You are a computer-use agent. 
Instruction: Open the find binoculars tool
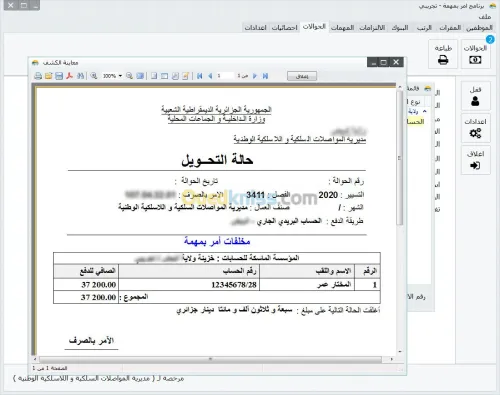[x=80, y=76]
